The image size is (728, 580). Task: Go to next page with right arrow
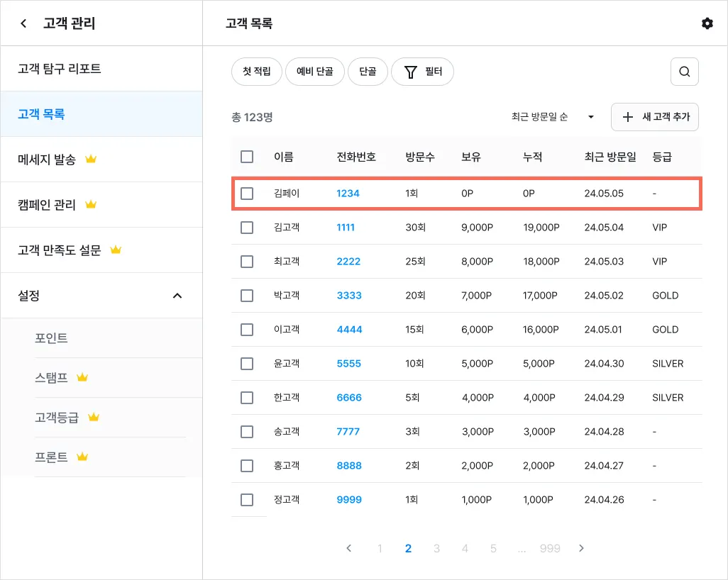point(581,549)
